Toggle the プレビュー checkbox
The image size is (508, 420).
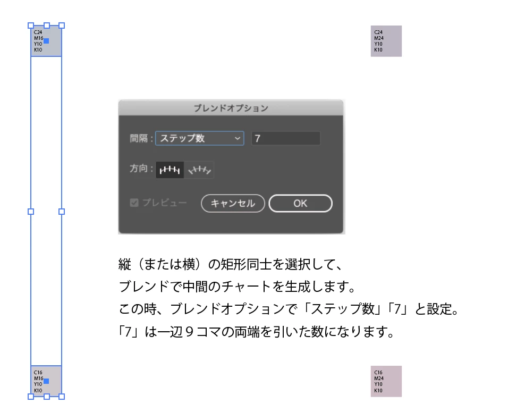point(134,203)
